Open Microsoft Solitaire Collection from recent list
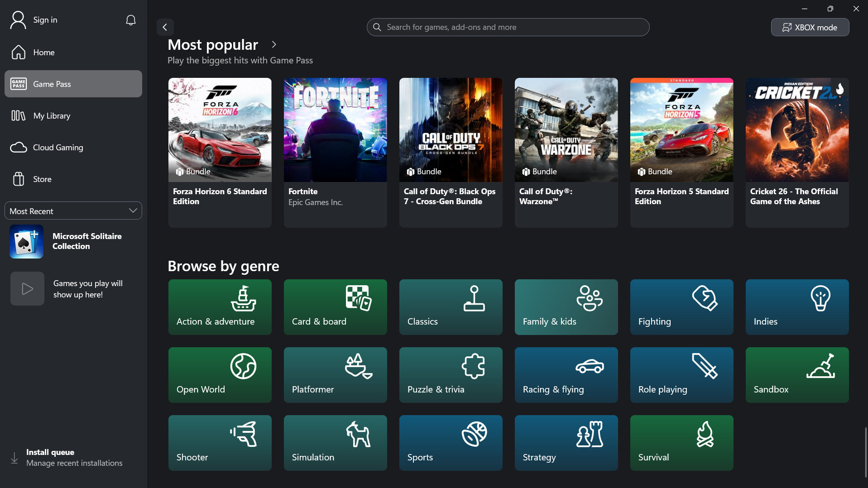Viewport: 868px width, 488px height. coord(73,241)
